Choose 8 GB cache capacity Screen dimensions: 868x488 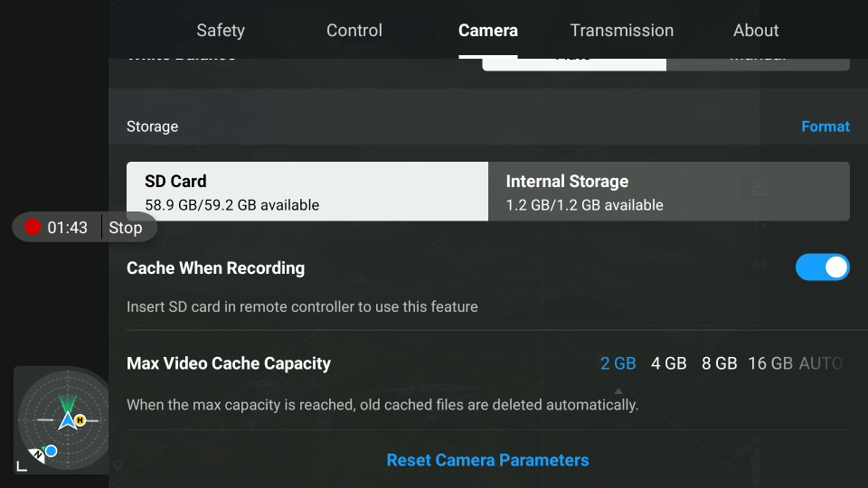[x=719, y=363]
